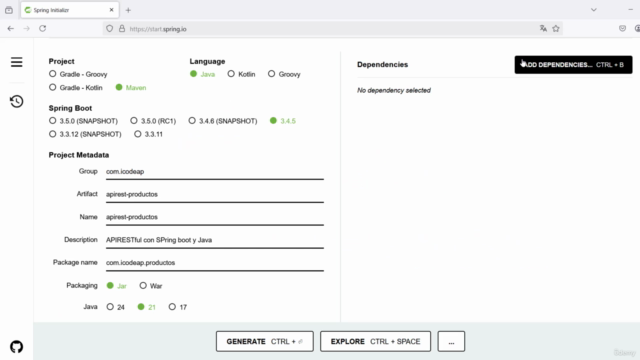The image size is (640, 360).
Task: Choose Spring Boot 3.4.5
Action: [x=283, y=121]
